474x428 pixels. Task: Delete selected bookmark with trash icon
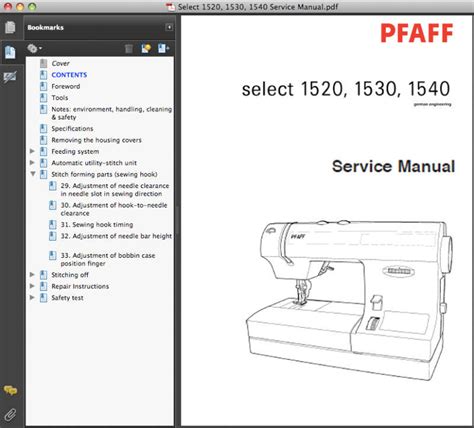pyautogui.click(x=129, y=49)
